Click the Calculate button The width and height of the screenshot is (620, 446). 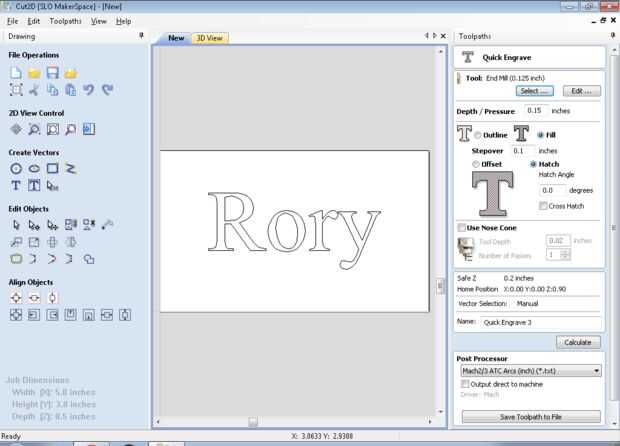[x=578, y=342]
